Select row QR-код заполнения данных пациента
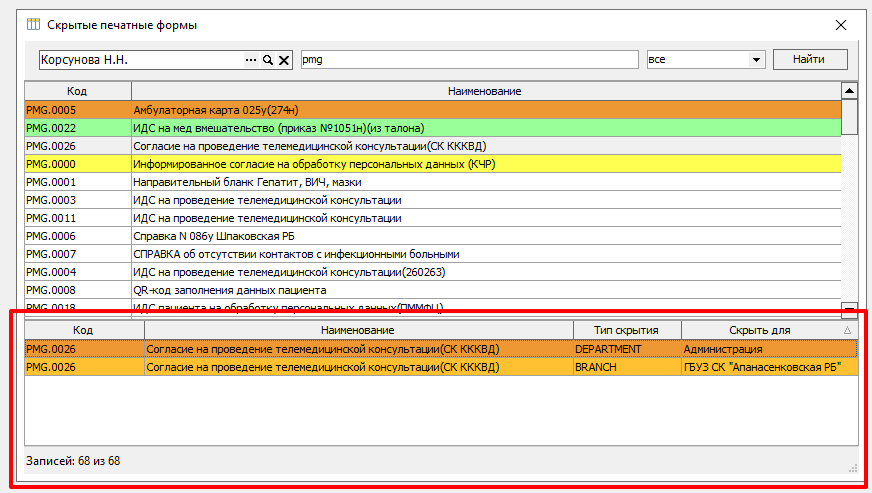Screen dimensions: 872x493 pyautogui.click(x=433, y=290)
